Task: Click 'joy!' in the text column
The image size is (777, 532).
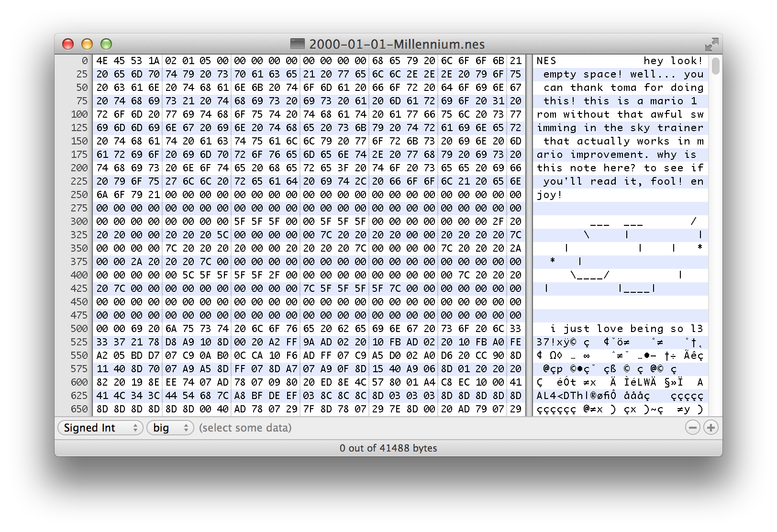Action: [549, 195]
